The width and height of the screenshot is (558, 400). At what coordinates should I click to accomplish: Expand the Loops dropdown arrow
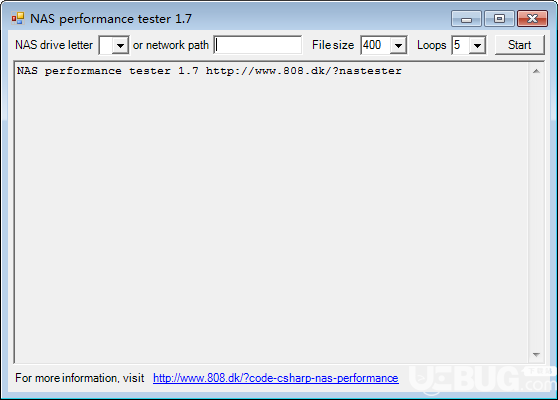pyautogui.click(x=477, y=45)
